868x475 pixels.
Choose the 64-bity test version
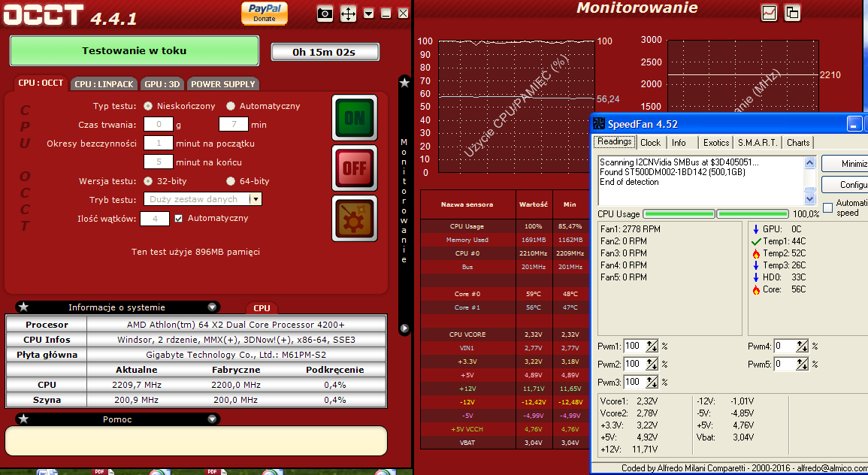231,181
